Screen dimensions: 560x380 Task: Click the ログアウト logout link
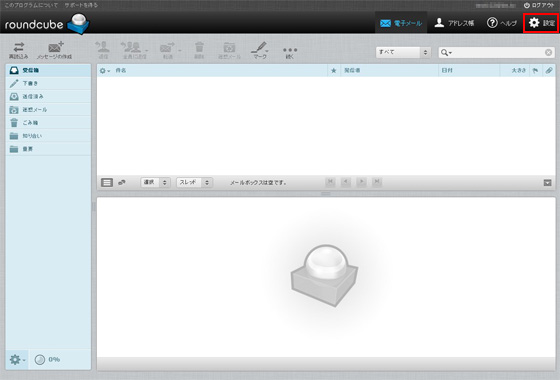point(539,5)
